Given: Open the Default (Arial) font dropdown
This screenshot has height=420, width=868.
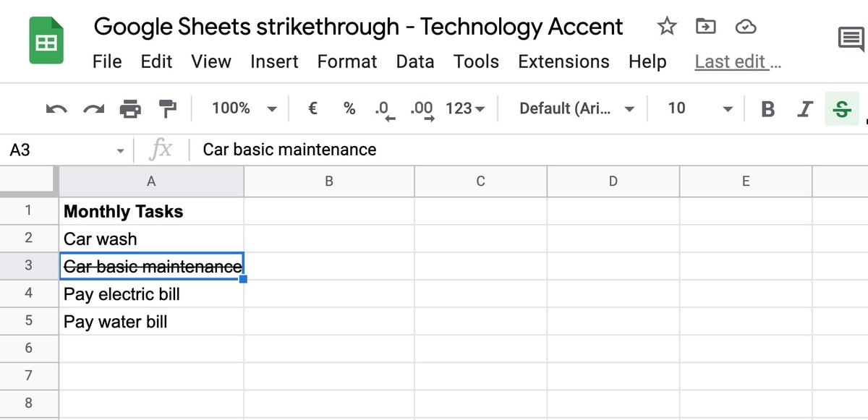Looking at the screenshot, I should click(x=576, y=108).
